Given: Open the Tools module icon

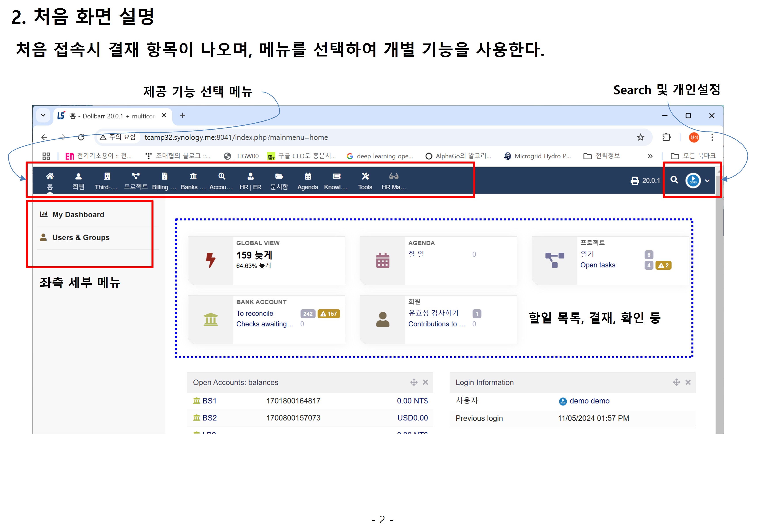Looking at the screenshot, I should click(x=365, y=176).
